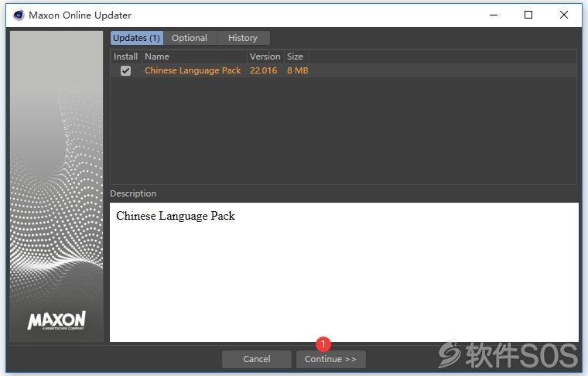The image size is (588, 376).
Task: Open the Optional tab
Action: coord(190,38)
